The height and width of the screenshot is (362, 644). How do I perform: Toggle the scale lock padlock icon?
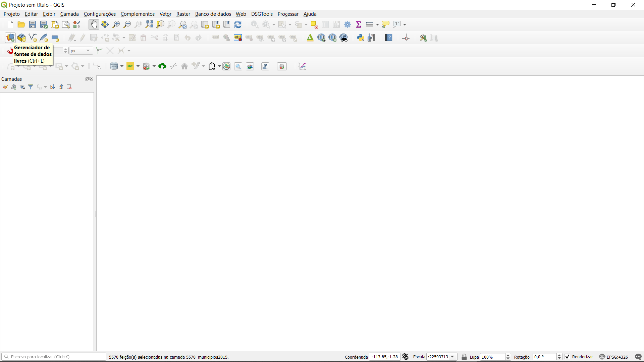(x=464, y=357)
